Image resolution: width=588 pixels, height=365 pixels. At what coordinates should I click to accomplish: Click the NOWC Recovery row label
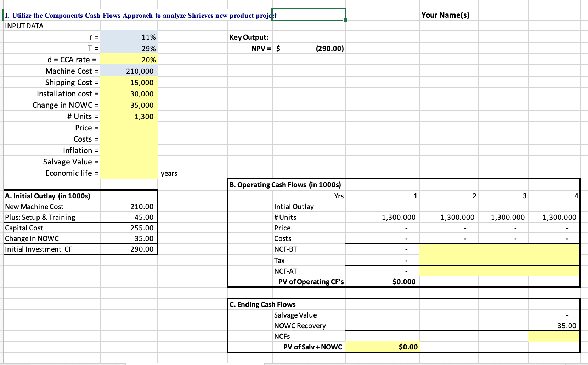(x=300, y=326)
